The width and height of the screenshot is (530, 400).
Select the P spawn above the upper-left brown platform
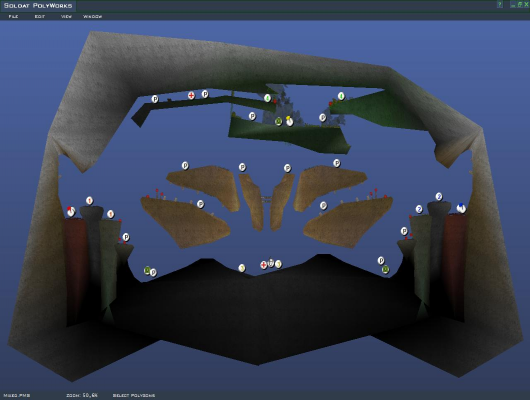[185, 166]
